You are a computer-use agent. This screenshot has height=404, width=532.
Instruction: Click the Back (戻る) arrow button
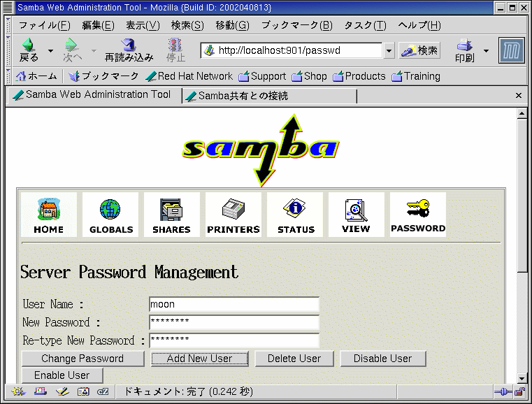[x=29, y=50]
